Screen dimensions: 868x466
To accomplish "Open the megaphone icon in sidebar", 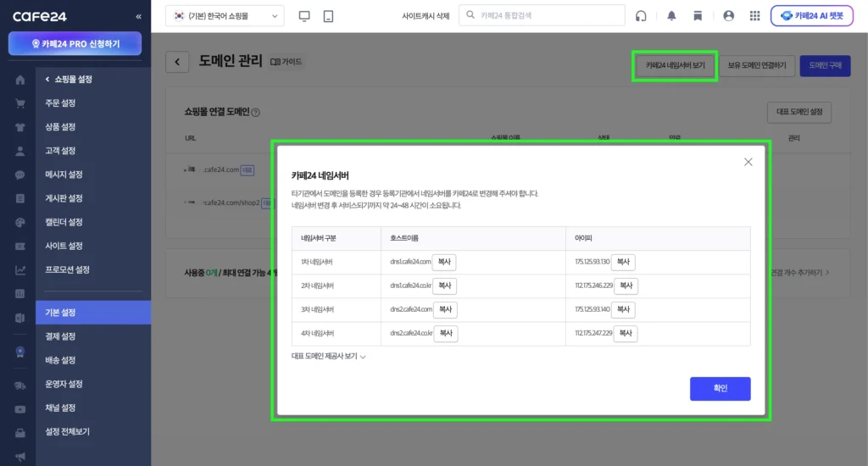I will [20, 457].
